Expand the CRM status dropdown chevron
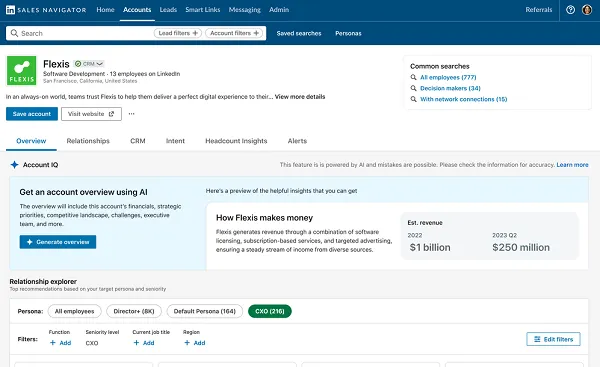 click(x=99, y=64)
